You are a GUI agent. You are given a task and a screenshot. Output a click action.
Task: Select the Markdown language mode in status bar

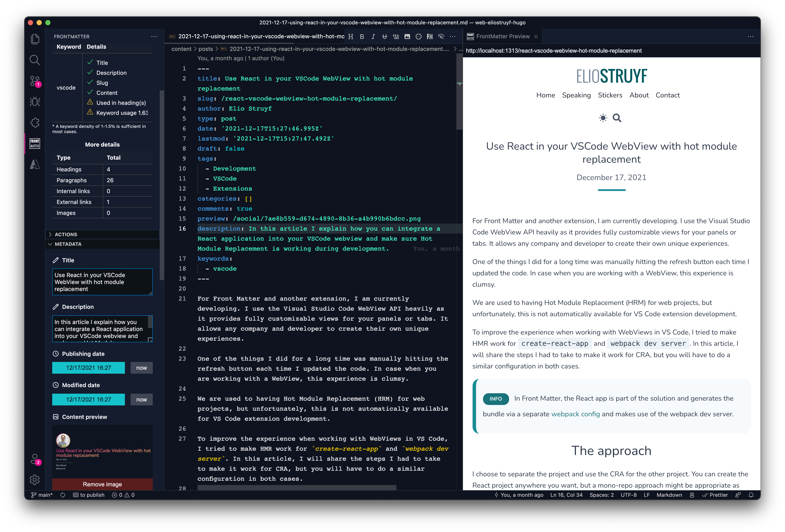(669, 495)
